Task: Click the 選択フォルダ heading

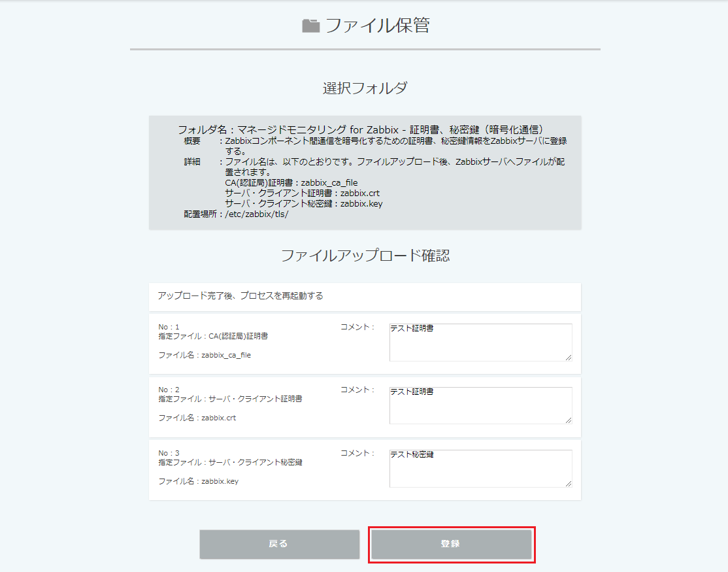Action: tap(365, 88)
